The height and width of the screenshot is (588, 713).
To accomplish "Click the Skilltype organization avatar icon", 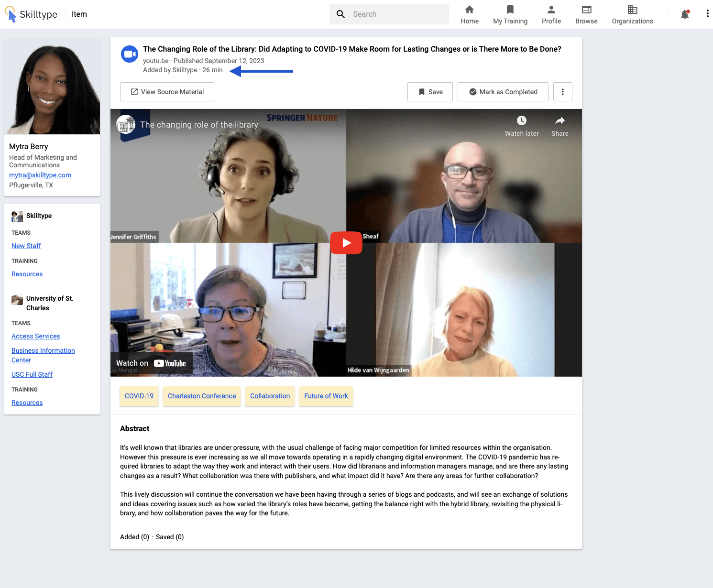I will point(17,217).
